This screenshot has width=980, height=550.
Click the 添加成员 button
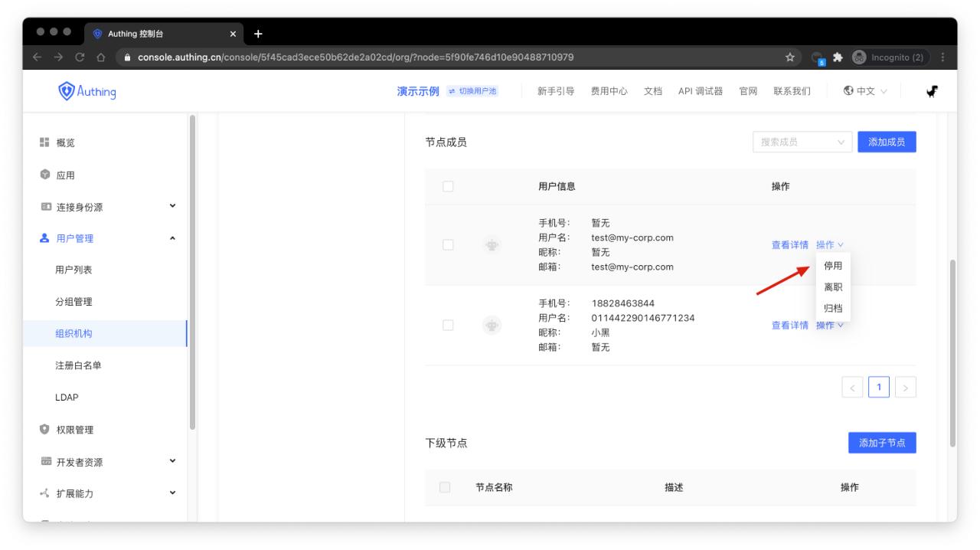tap(887, 142)
